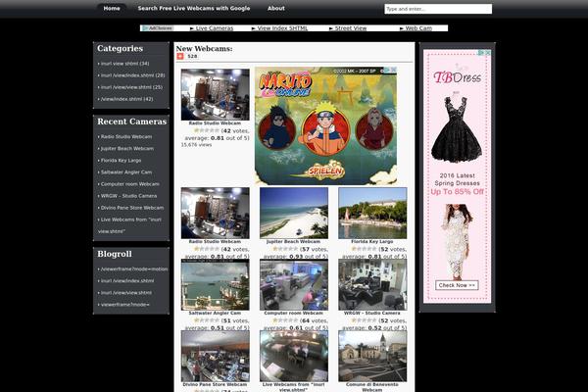
Task: Open the Florida Key Largo thumbnail
Action: coord(372,213)
